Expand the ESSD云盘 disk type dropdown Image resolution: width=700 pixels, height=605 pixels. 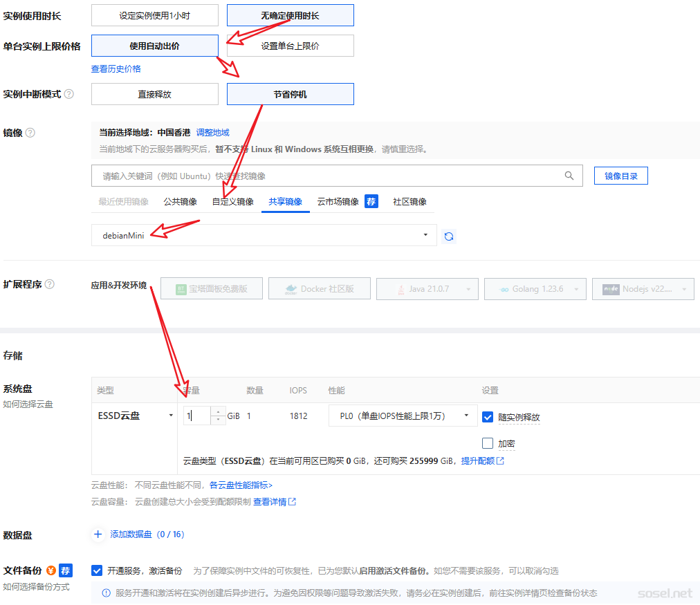point(170,416)
